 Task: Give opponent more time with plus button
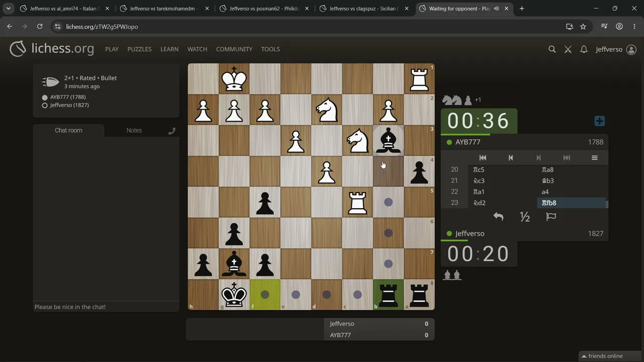tap(599, 121)
